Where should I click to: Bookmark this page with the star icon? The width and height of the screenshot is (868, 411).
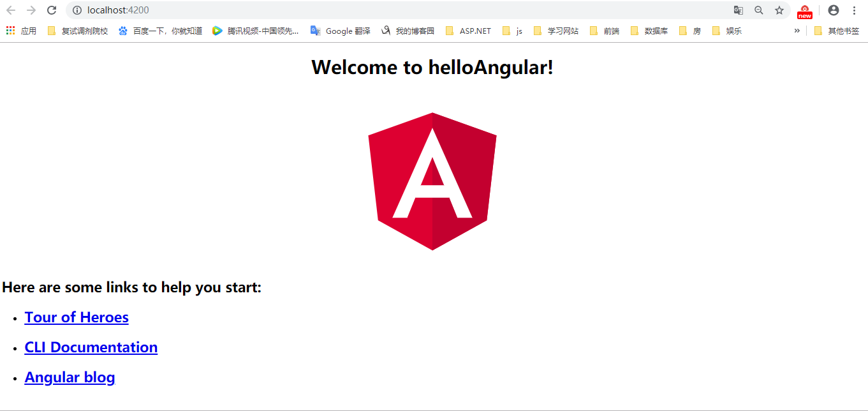pos(779,10)
